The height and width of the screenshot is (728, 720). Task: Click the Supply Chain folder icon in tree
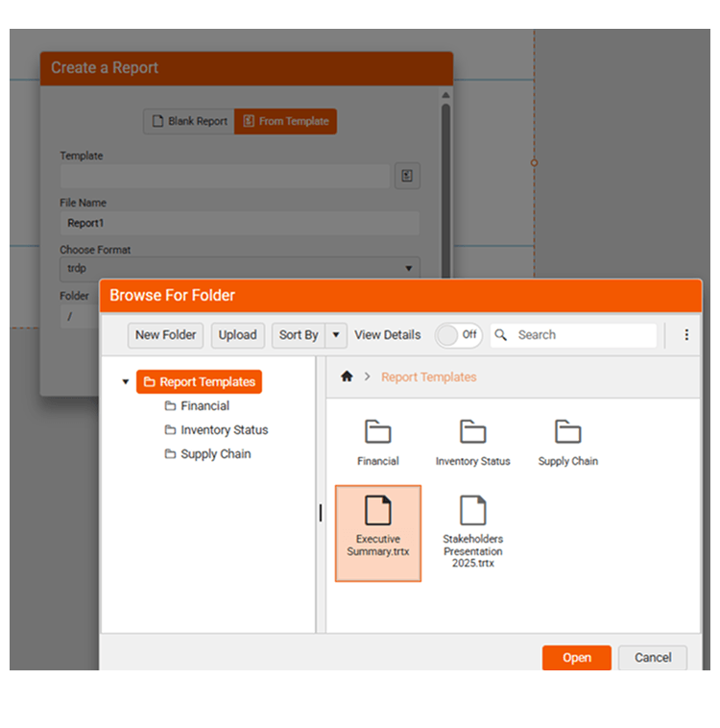click(x=170, y=453)
